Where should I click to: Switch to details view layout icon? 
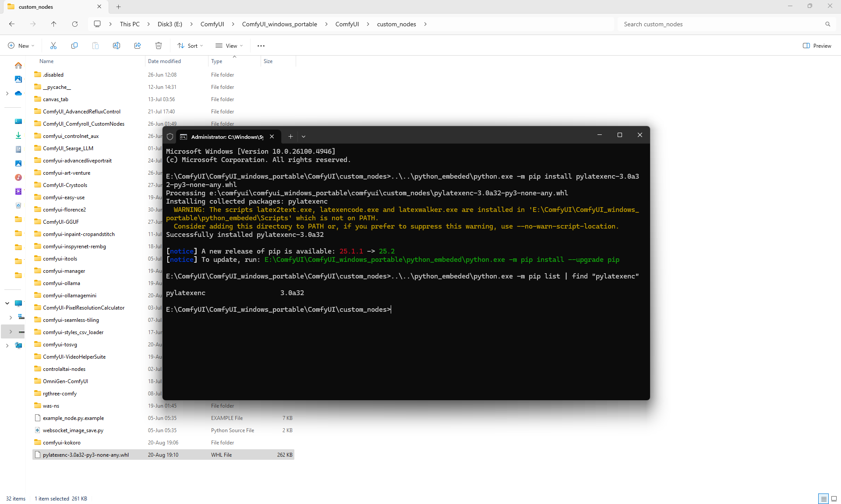pos(823,498)
